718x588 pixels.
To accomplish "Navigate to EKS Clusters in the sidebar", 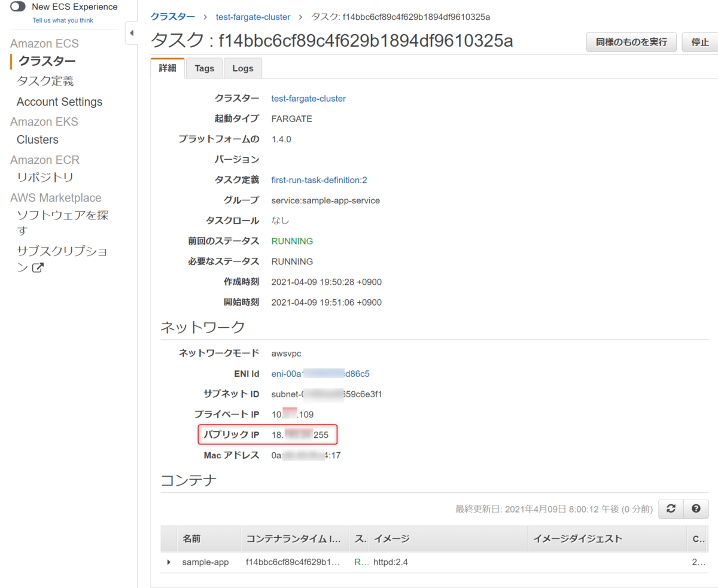I will (37, 139).
